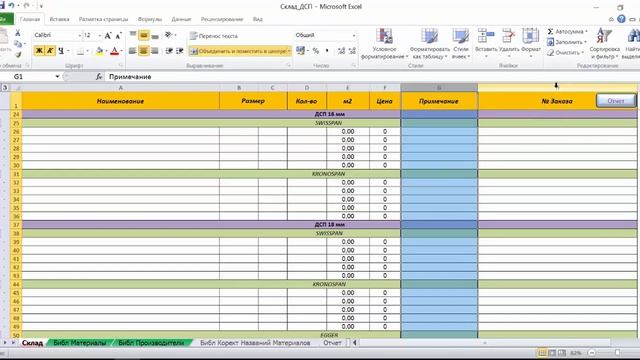Switch to Normal view in status bar
Screen dimensions: 640x360
click(542, 353)
